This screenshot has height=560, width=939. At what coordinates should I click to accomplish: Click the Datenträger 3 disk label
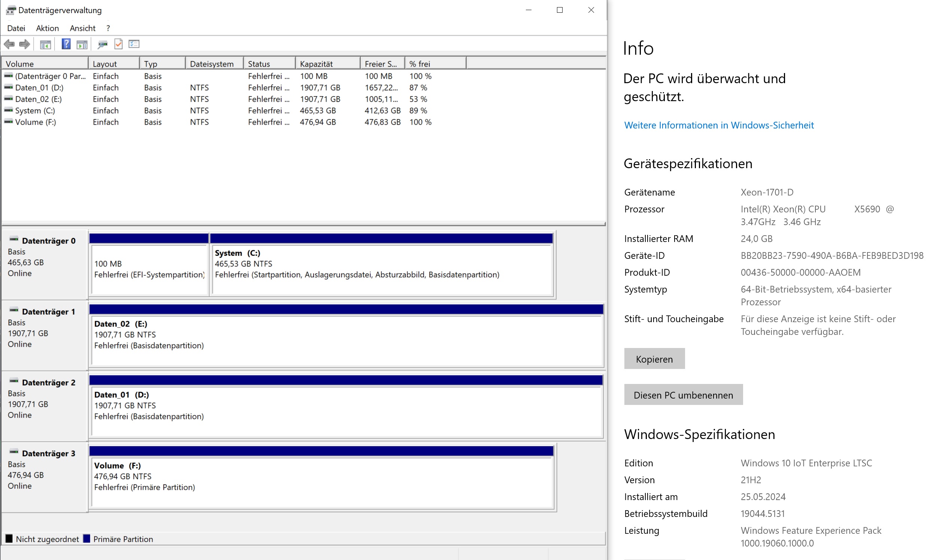pos(49,454)
